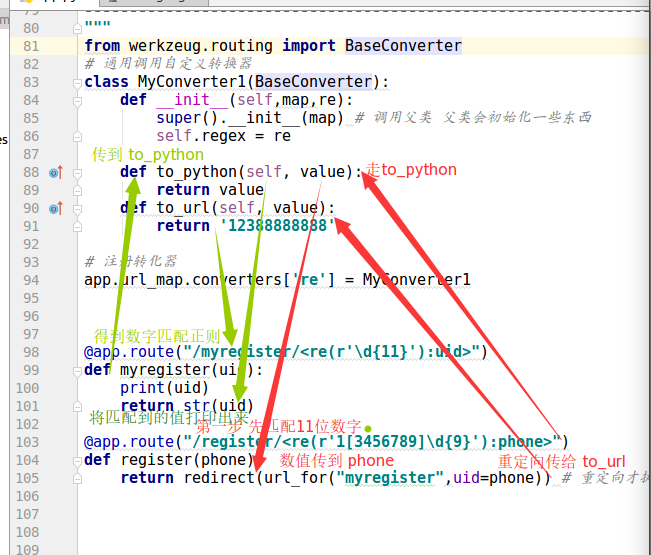The width and height of the screenshot is (651, 555).
Task: Click 'to_url' method name on line 90
Action: 183,208
